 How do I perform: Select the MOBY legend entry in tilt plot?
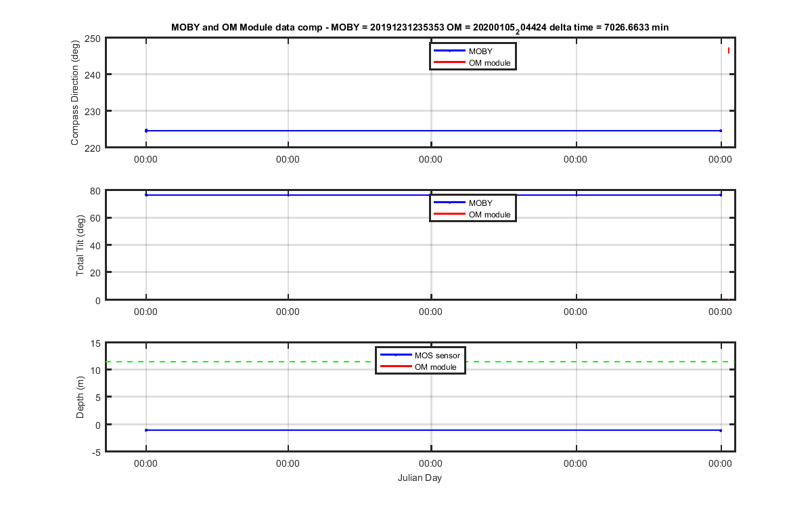click(472, 203)
